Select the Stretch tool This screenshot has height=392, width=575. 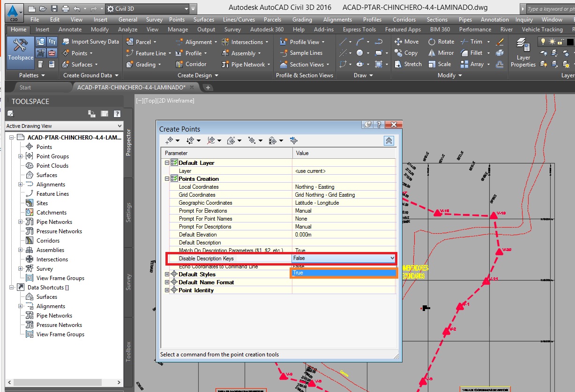pyautogui.click(x=408, y=64)
